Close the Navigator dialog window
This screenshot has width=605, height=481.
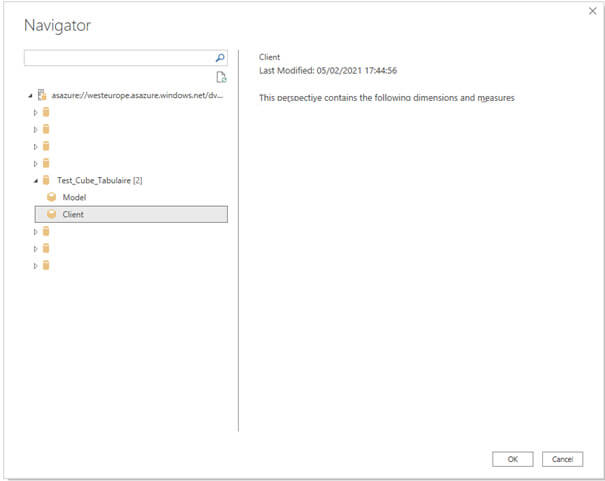[x=593, y=11]
